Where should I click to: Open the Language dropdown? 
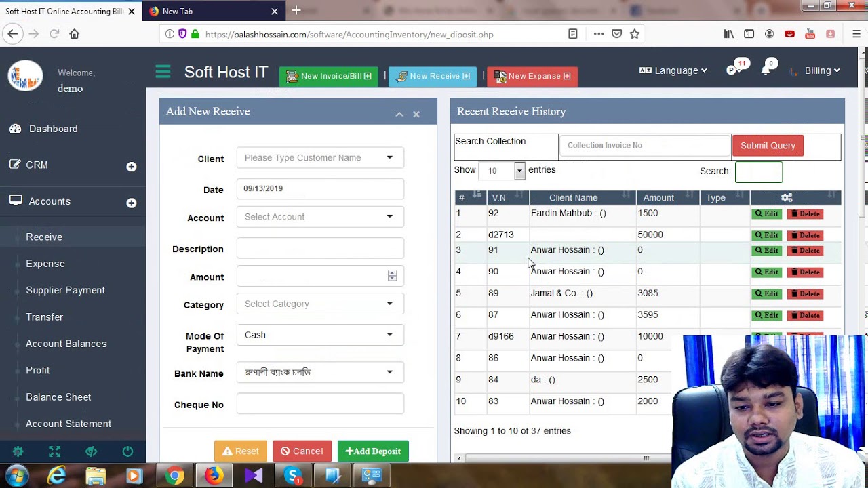[x=673, y=70]
